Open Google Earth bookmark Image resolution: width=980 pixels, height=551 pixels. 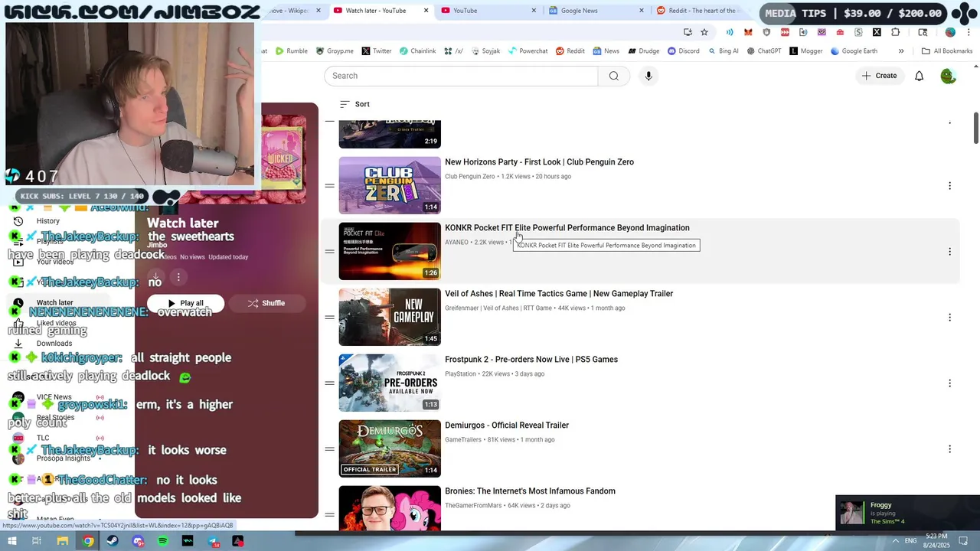853,51
